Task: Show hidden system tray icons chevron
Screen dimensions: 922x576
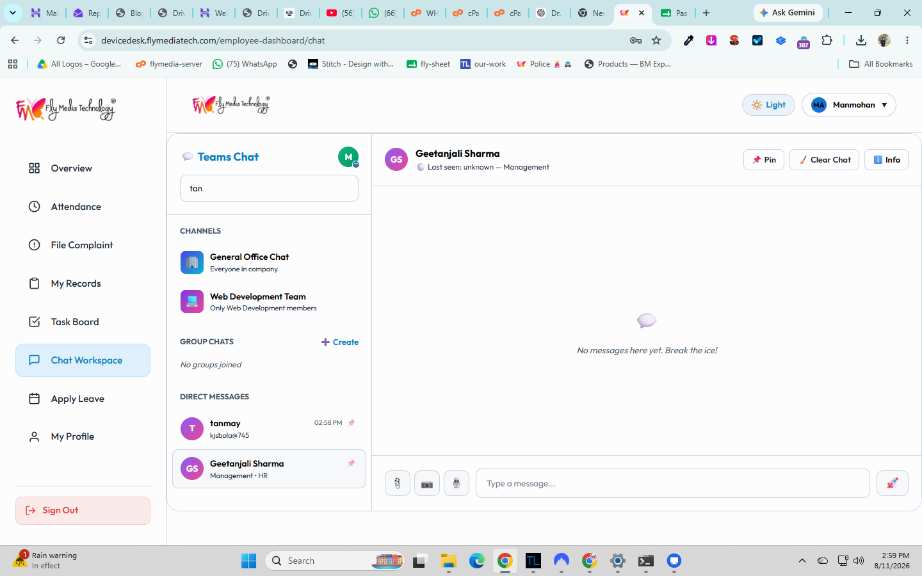Action: 801,561
